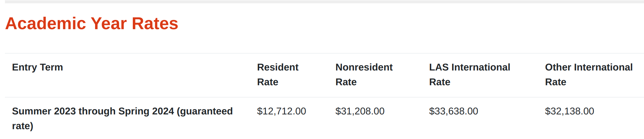Click the word "Rate" beneath "Resident"
The height and width of the screenshot is (139, 644).
(x=268, y=82)
